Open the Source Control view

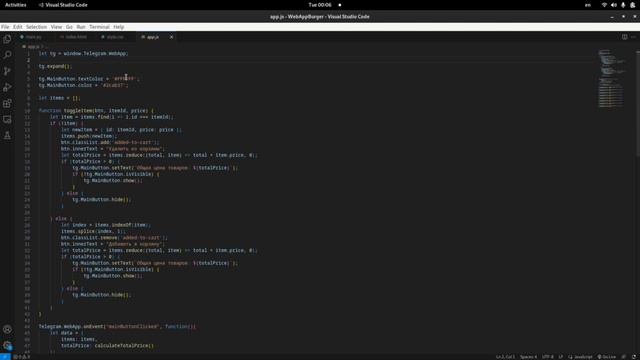7,71
